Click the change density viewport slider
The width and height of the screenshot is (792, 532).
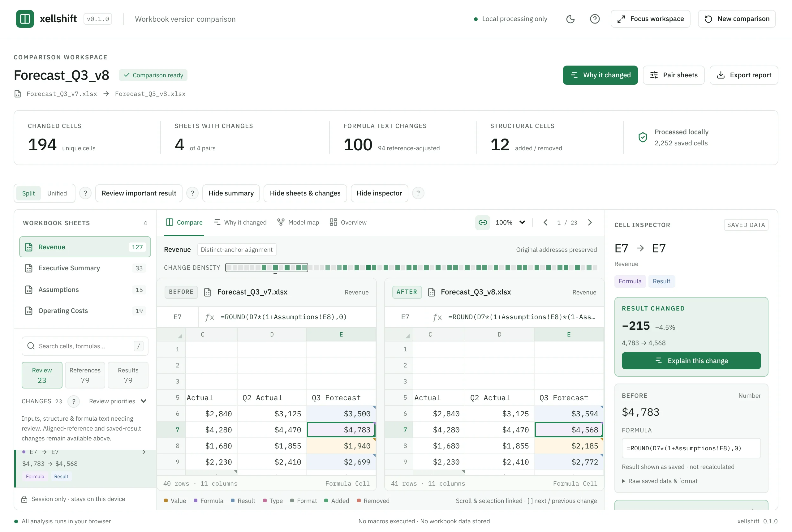[267, 268]
